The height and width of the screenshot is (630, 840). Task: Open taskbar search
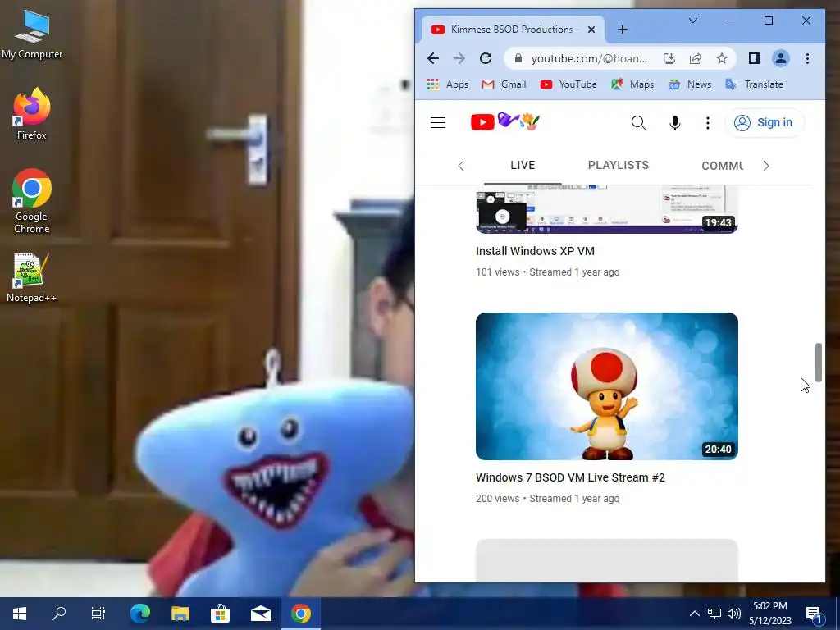pyautogui.click(x=59, y=614)
